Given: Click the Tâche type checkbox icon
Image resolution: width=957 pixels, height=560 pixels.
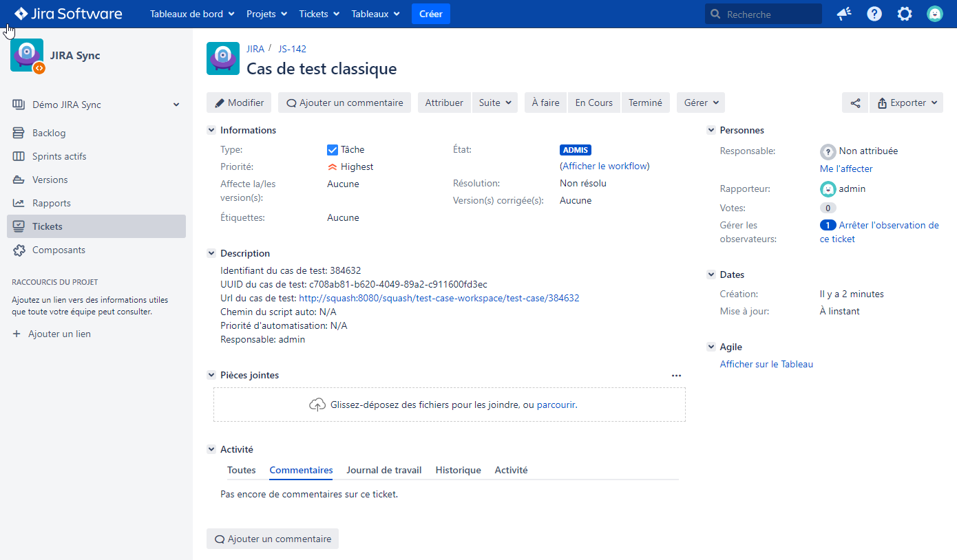Looking at the screenshot, I should click(x=333, y=149).
